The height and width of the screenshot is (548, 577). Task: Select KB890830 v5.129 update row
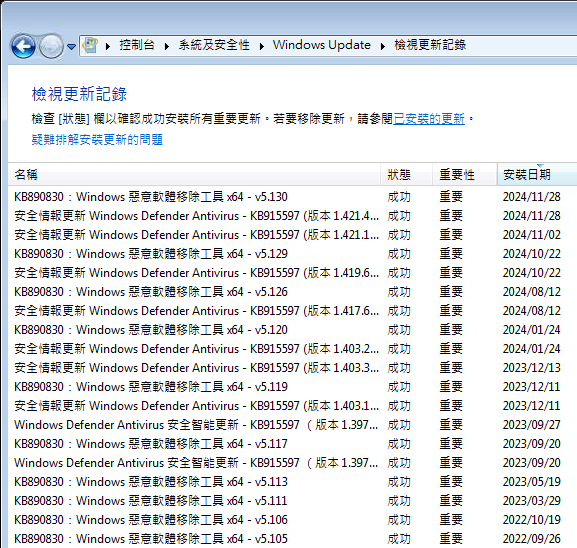coord(293,254)
